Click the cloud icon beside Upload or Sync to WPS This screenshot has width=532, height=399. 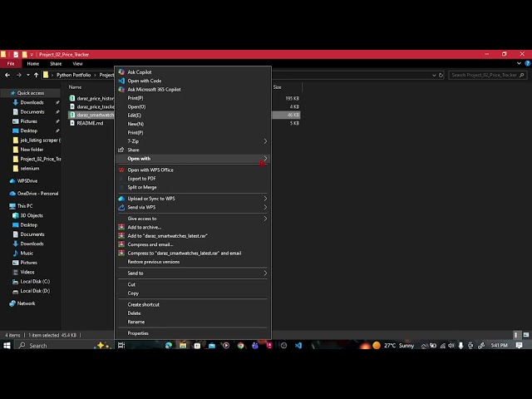(121, 199)
